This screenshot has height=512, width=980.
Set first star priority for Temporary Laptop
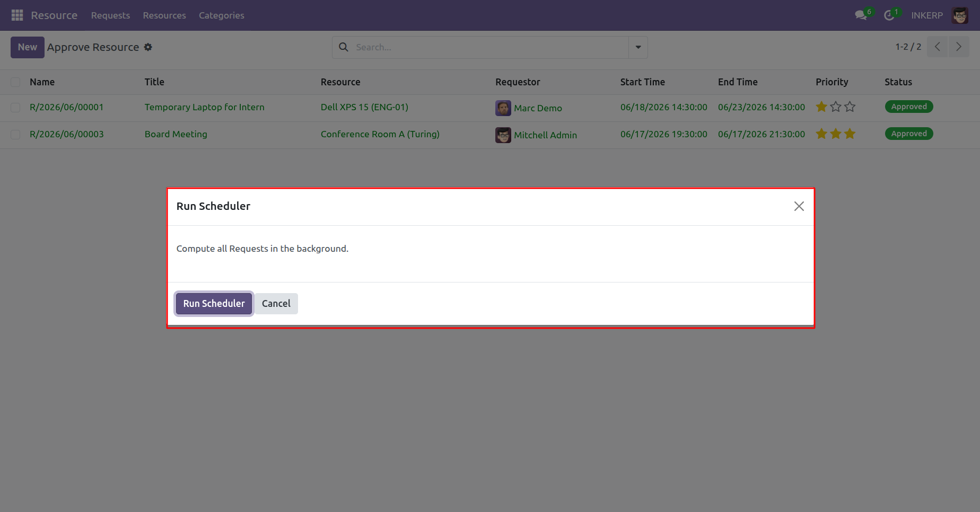coord(821,107)
